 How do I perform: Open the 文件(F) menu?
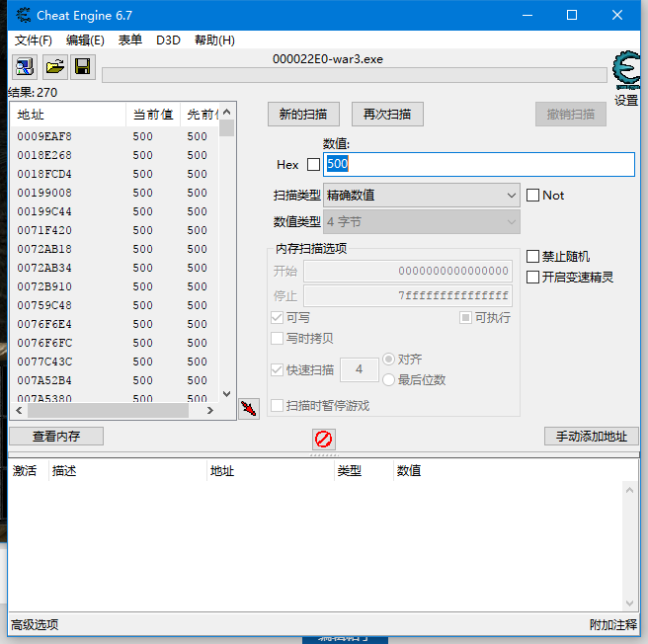coord(34,40)
